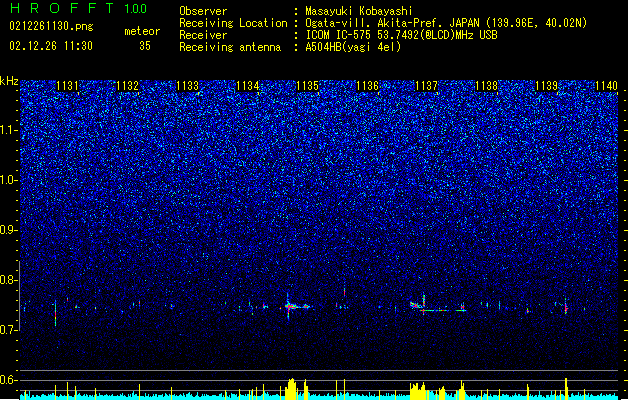Click the A504HB(yagi 4el) antenna value
629x400 pixels.
coord(353,47)
